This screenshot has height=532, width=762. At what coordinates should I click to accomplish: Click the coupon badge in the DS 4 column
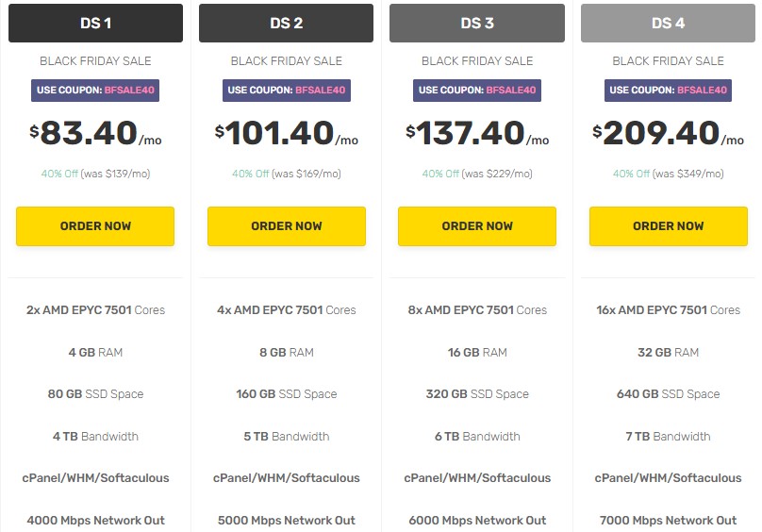(668, 91)
